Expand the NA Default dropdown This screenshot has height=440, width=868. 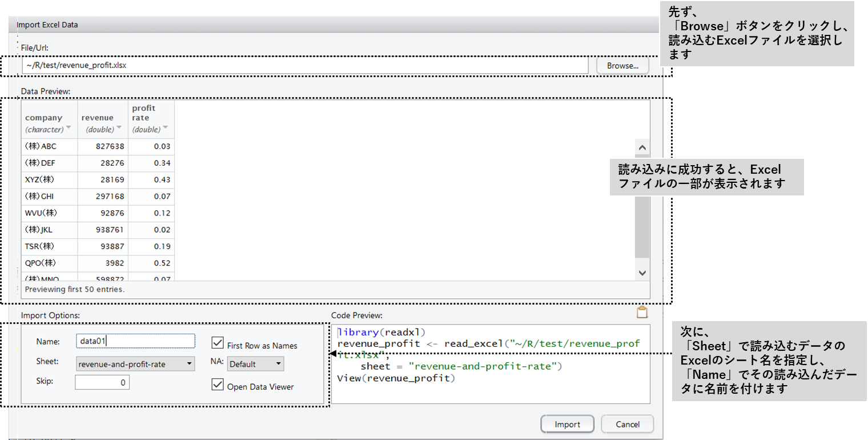pyautogui.click(x=255, y=364)
